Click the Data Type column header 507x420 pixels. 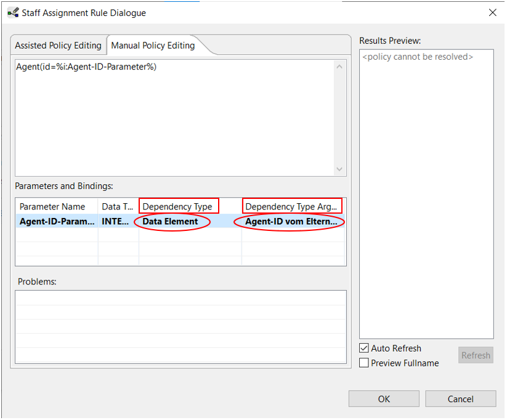tap(118, 206)
